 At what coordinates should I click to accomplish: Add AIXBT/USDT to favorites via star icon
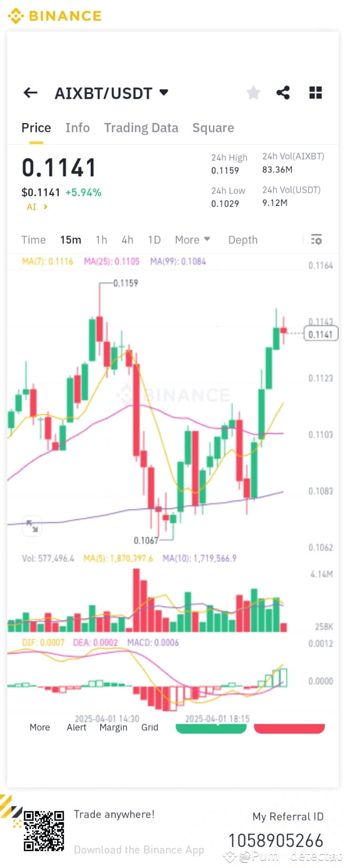(253, 92)
